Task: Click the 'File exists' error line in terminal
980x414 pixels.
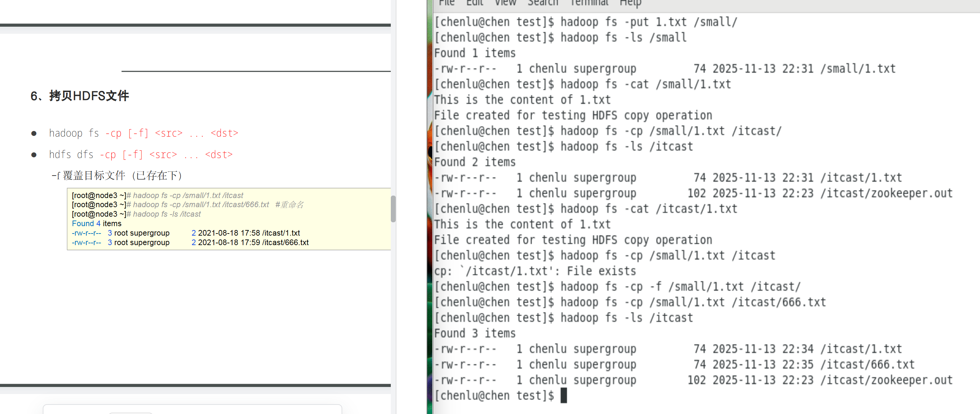Action: 534,271
